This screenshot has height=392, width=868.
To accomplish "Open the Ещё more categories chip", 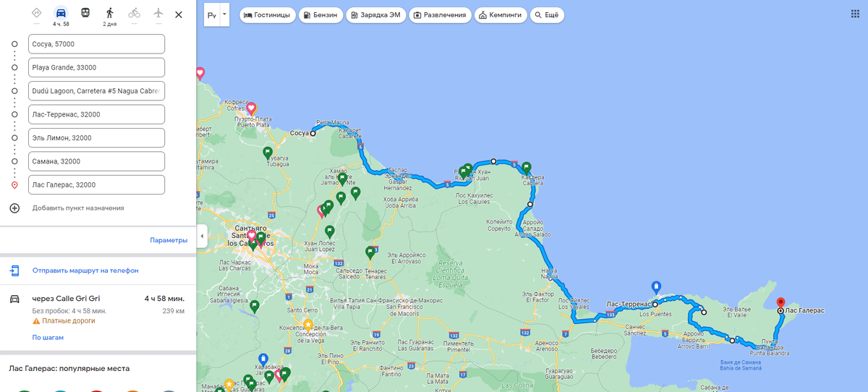I will [548, 15].
